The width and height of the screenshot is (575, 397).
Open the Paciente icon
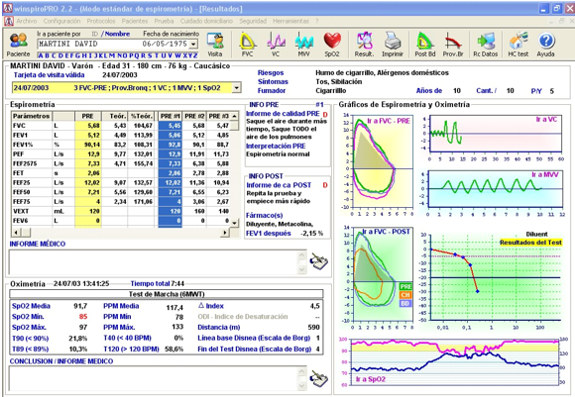18,44
